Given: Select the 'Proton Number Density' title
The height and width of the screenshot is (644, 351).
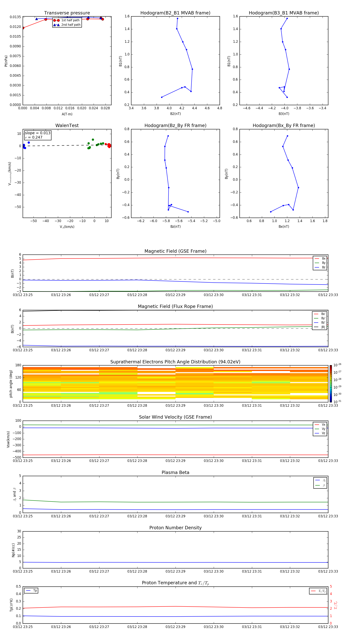Looking at the screenshot, I should pyautogui.click(x=175, y=528).
